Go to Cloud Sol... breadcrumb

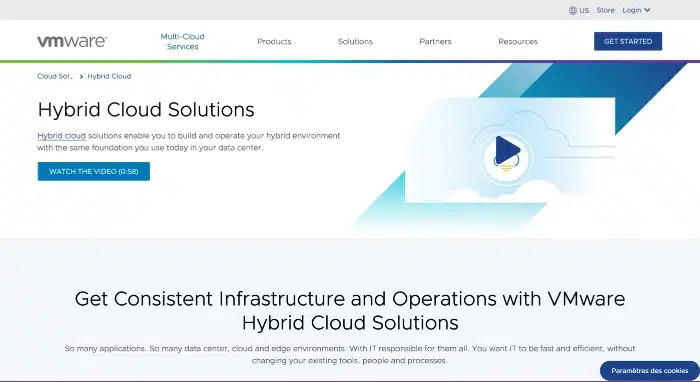pyautogui.click(x=55, y=76)
